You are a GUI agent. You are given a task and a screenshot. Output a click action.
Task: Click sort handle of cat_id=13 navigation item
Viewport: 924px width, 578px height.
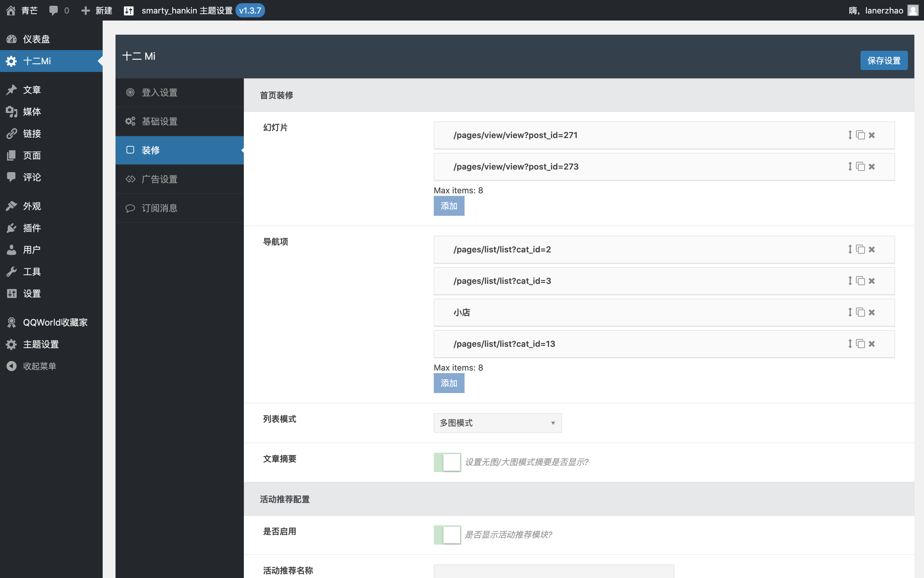[x=850, y=344]
